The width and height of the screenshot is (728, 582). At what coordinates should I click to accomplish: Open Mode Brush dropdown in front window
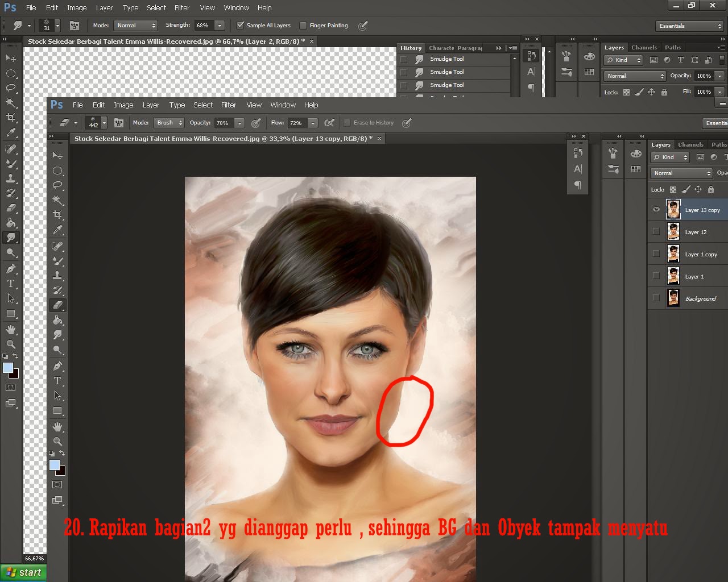pyautogui.click(x=169, y=123)
